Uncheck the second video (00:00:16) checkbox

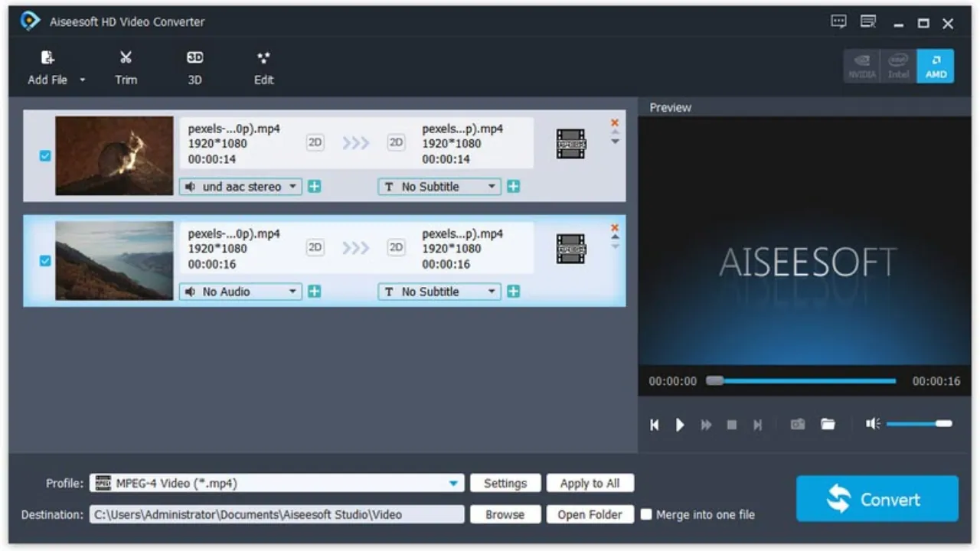coord(45,260)
